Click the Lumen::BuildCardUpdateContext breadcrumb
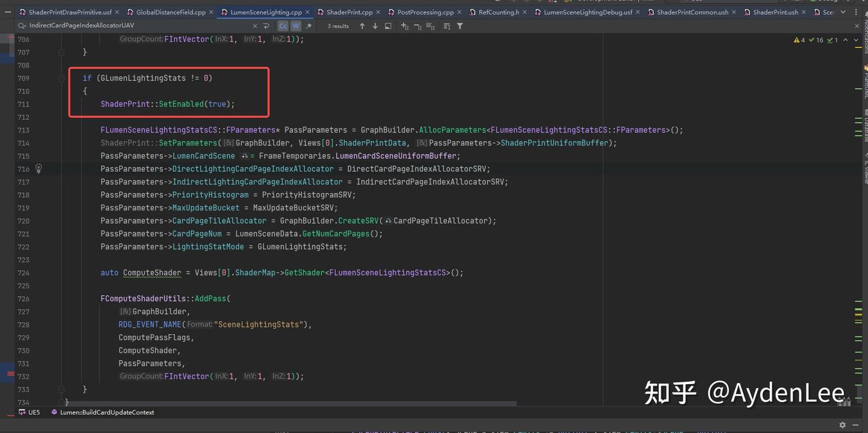The height and width of the screenshot is (433, 868). [107, 412]
